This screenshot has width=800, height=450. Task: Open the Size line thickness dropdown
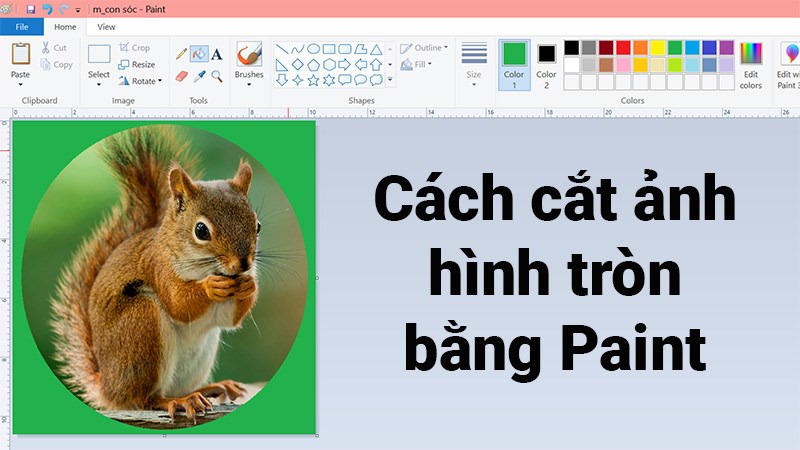474,65
